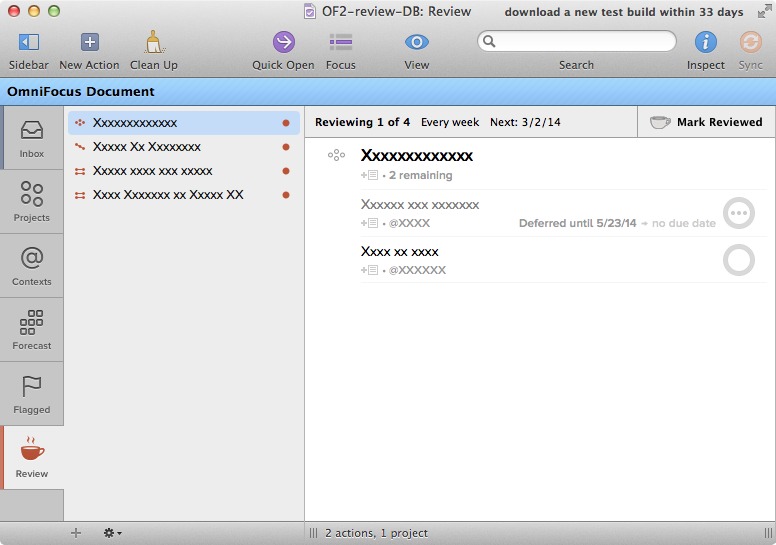The image size is (776, 545).
Task: Click in the Search field
Action: click(x=577, y=41)
